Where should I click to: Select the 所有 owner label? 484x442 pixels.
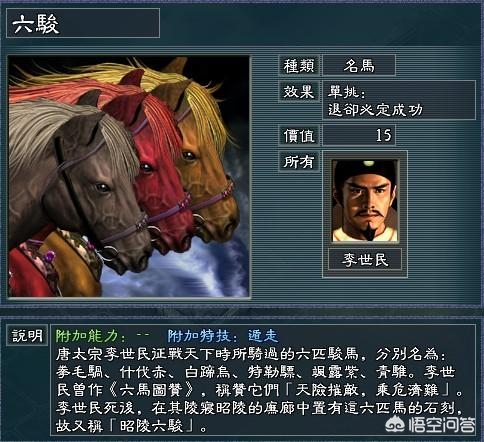point(299,161)
